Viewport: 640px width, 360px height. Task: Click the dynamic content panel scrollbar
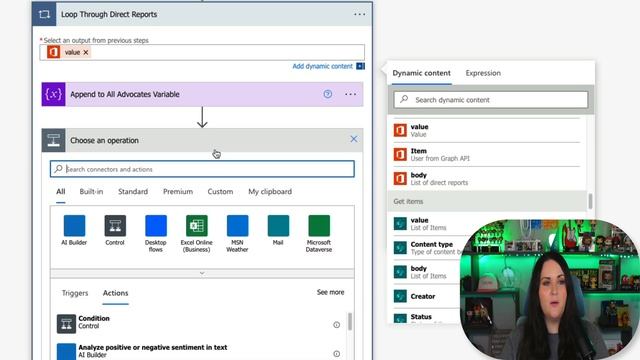coord(590,202)
